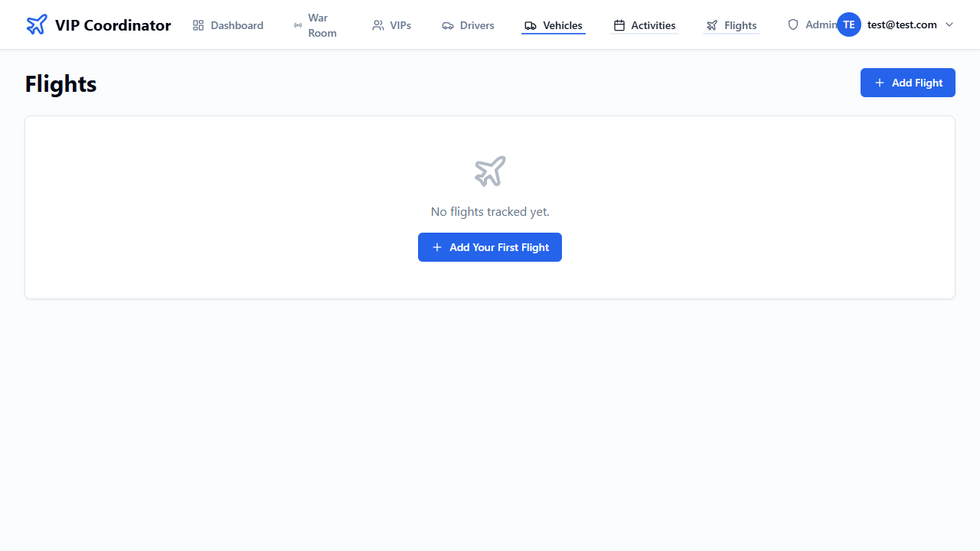Switch to the Drivers section
The height and width of the screenshot is (551, 980).
476,25
